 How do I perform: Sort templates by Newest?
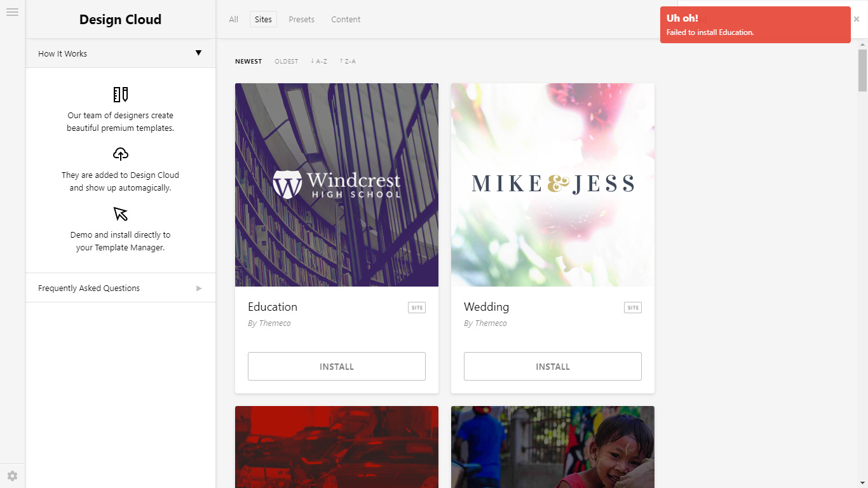tap(248, 62)
